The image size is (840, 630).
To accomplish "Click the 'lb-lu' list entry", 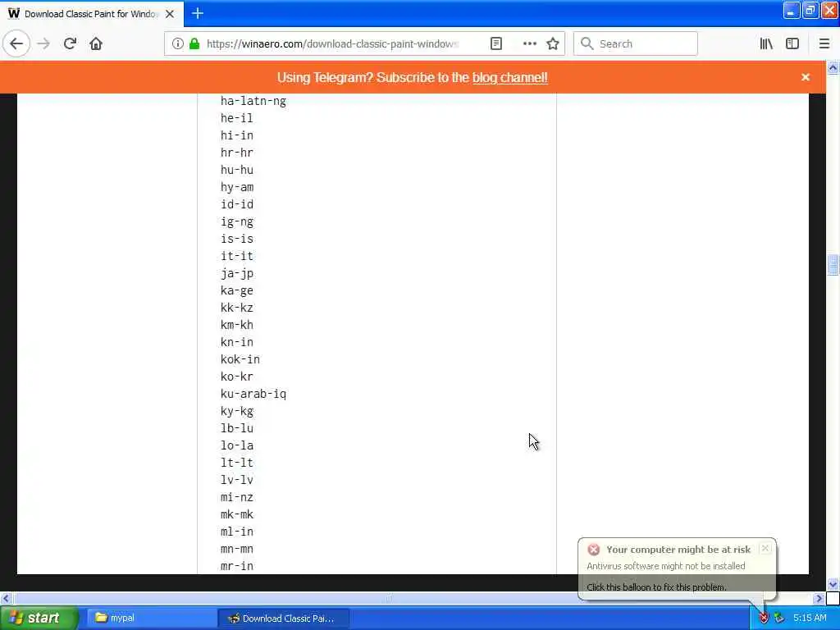I will 237,428.
